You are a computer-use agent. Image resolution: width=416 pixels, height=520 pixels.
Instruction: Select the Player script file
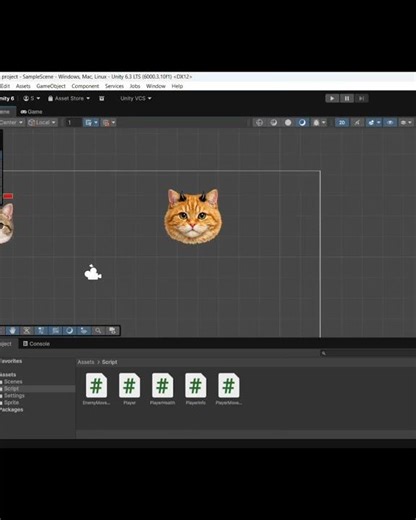point(129,389)
